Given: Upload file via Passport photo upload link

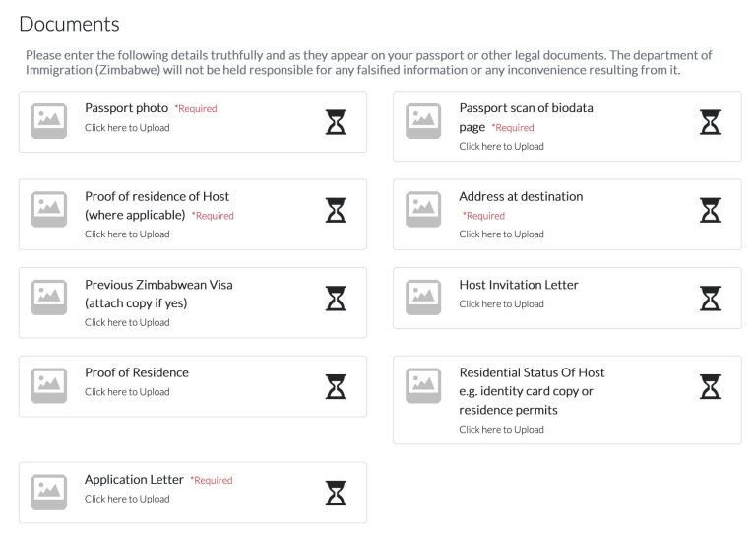Looking at the screenshot, I should pos(127,128).
